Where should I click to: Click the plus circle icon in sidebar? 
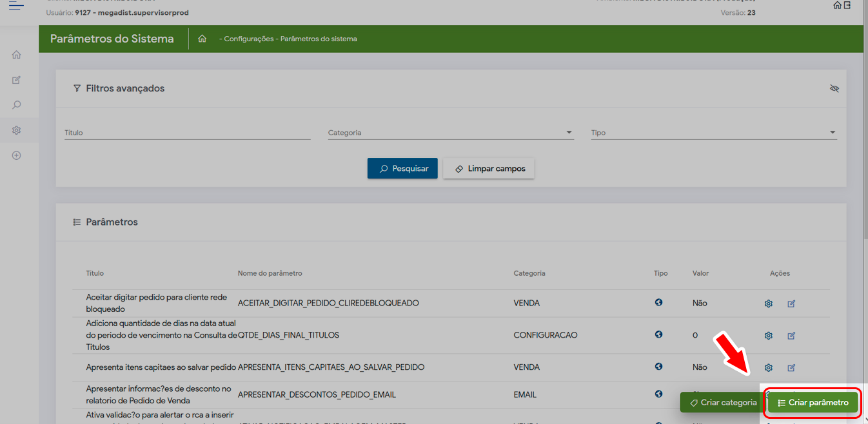click(17, 155)
